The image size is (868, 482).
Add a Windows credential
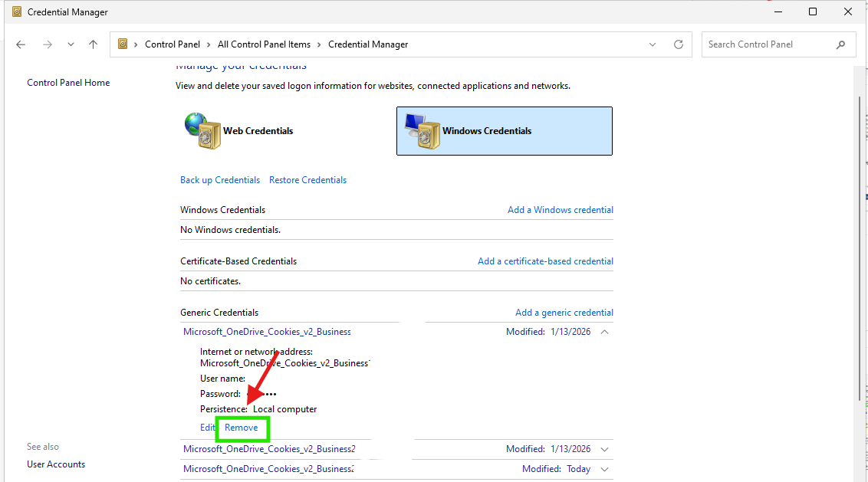[x=561, y=210]
